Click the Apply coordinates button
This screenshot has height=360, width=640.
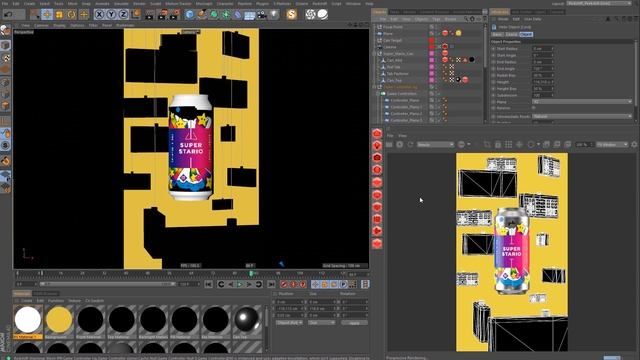click(x=354, y=323)
